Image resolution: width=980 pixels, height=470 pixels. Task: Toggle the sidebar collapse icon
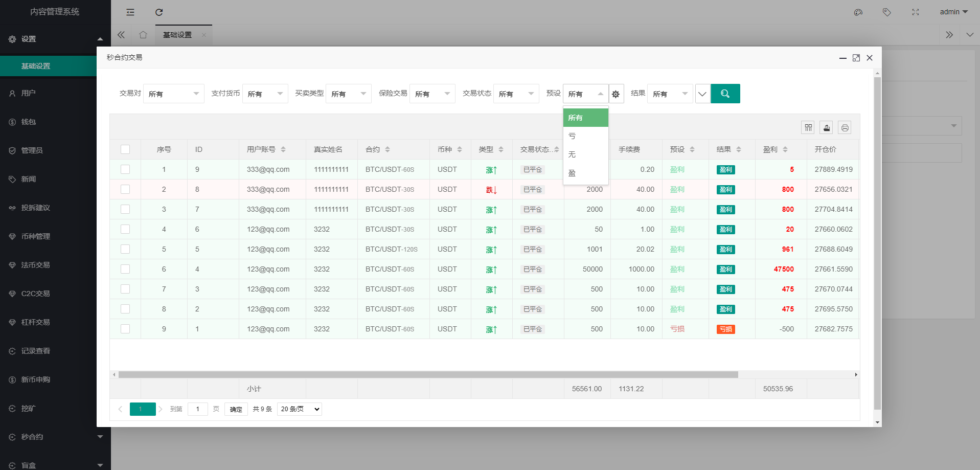click(x=130, y=12)
